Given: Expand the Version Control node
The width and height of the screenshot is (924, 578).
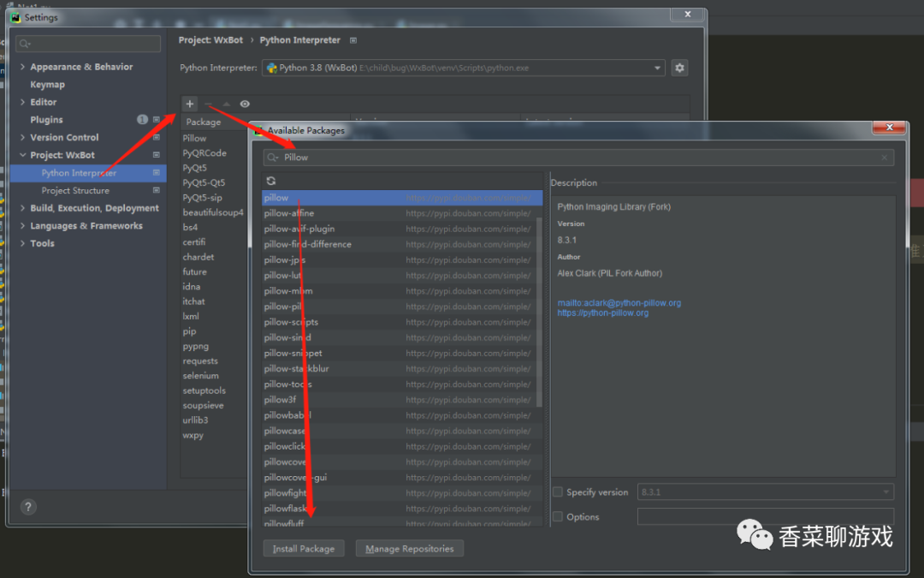Looking at the screenshot, I should click(x=22, y=137).
